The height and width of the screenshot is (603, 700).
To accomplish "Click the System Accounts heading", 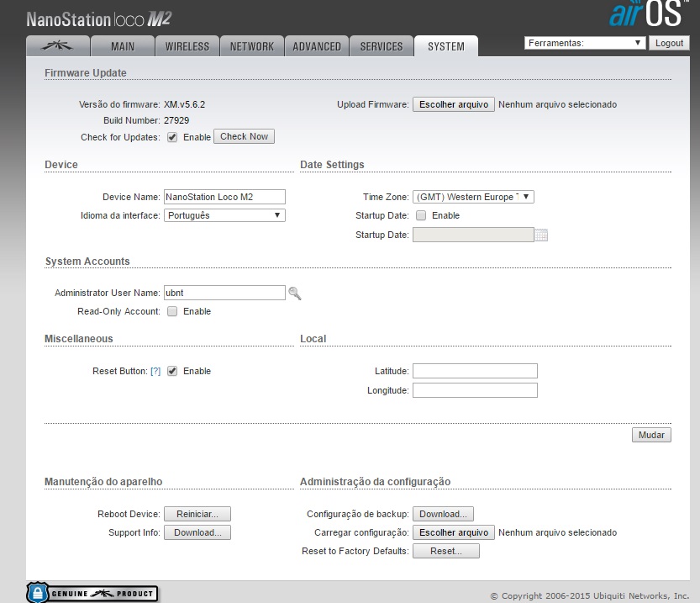I will tap(87, 262).
